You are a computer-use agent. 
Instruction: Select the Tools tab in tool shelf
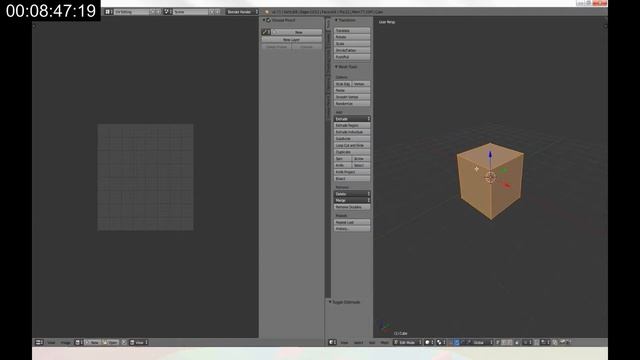(328, 24)
